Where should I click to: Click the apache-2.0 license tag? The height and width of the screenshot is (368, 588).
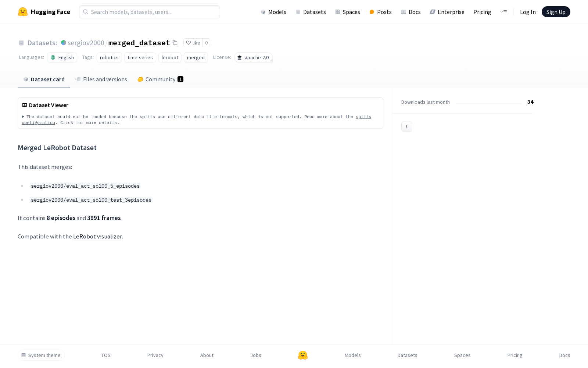coord(253,57)
